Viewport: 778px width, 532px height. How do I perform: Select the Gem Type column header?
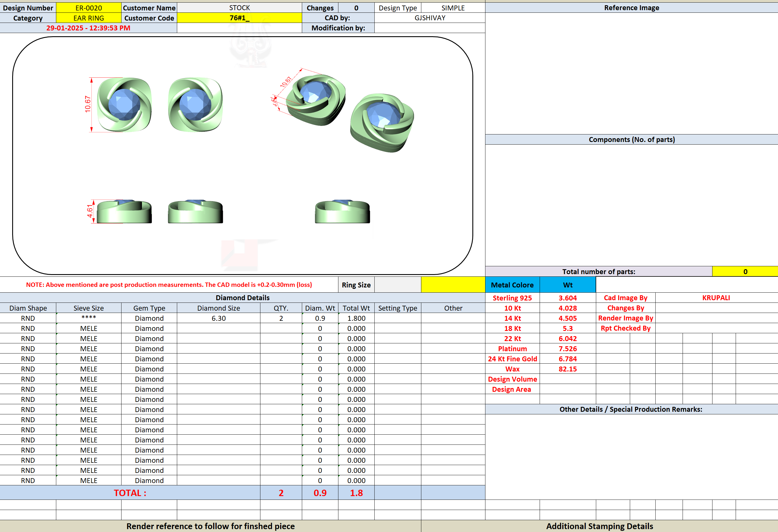pos(149,308)
